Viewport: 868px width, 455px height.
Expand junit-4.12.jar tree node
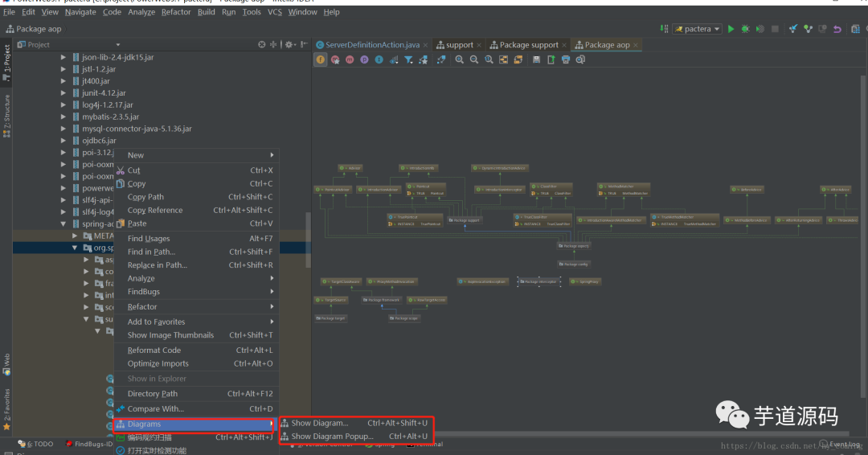[x=63, y=93]
